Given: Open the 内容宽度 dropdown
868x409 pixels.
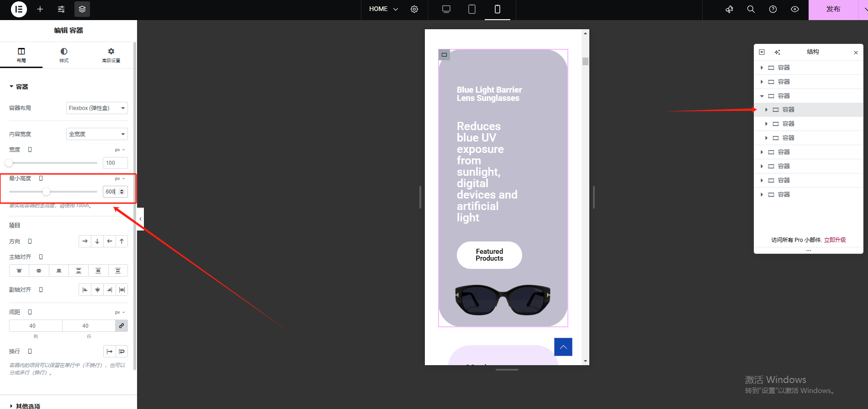Looking at the screenshot, I should click(x=97, y=134).
